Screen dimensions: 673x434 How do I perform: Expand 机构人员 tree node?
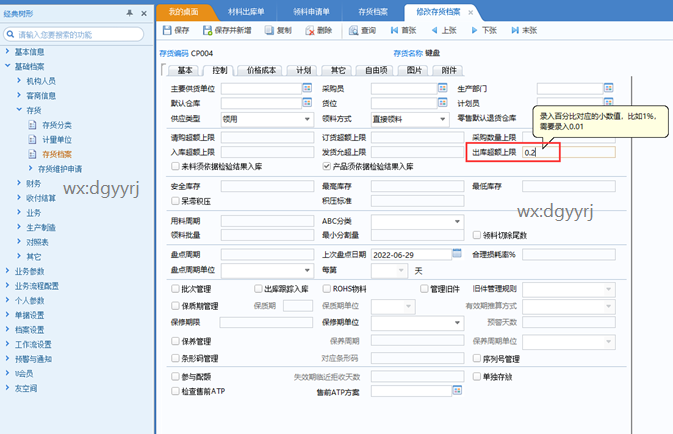pyautogui.click(x=19, y=81)
